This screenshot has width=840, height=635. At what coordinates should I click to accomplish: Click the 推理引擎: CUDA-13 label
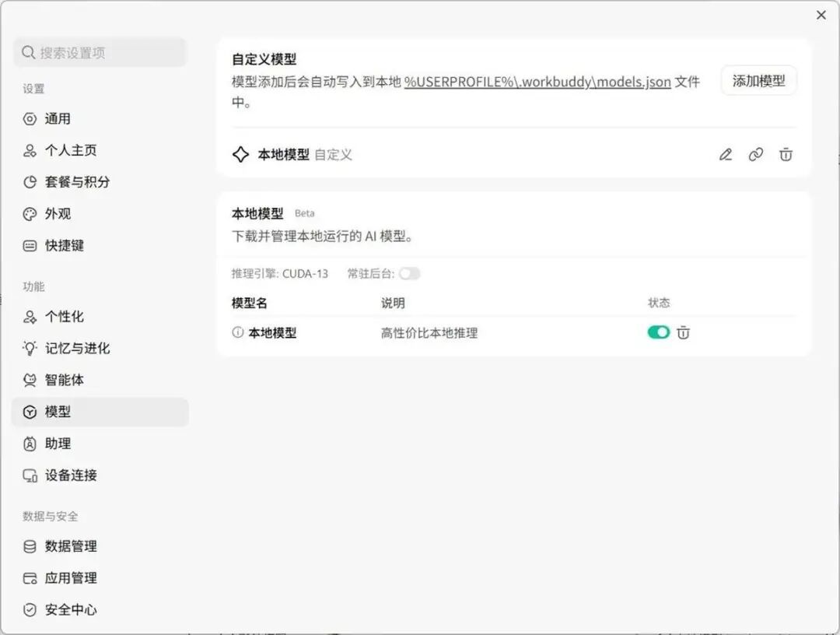[280, 274]
